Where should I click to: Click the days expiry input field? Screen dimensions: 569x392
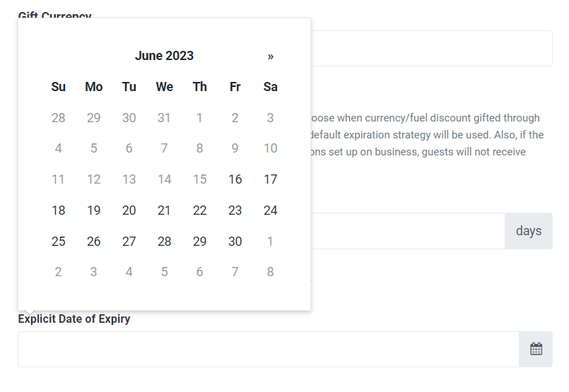[x=408, y=231]
